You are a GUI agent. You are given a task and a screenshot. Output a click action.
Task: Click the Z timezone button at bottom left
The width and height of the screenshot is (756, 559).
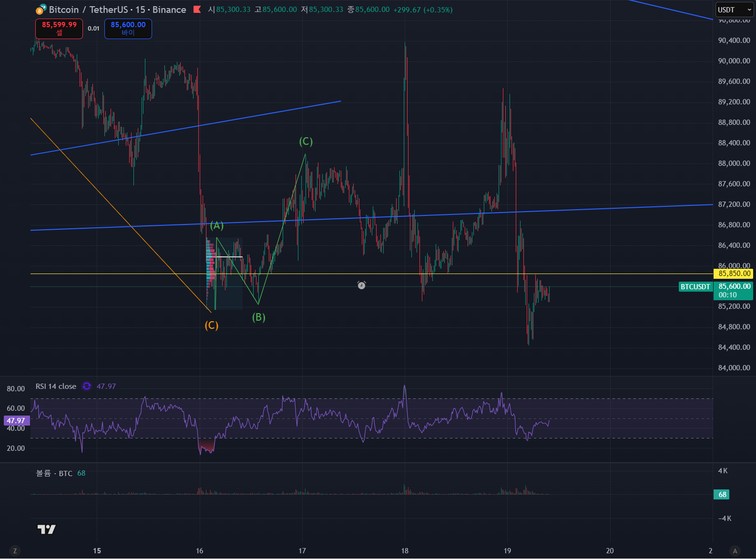tap(15, 551)
